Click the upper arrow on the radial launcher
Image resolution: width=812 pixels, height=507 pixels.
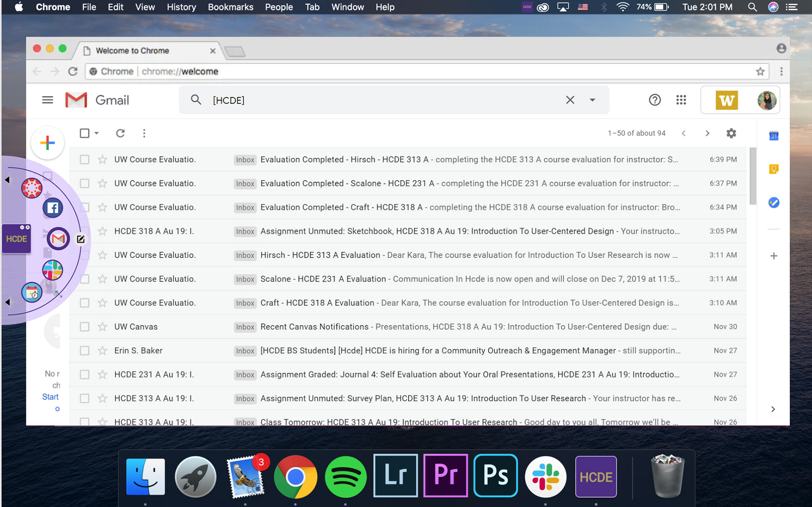click(7, 180)
